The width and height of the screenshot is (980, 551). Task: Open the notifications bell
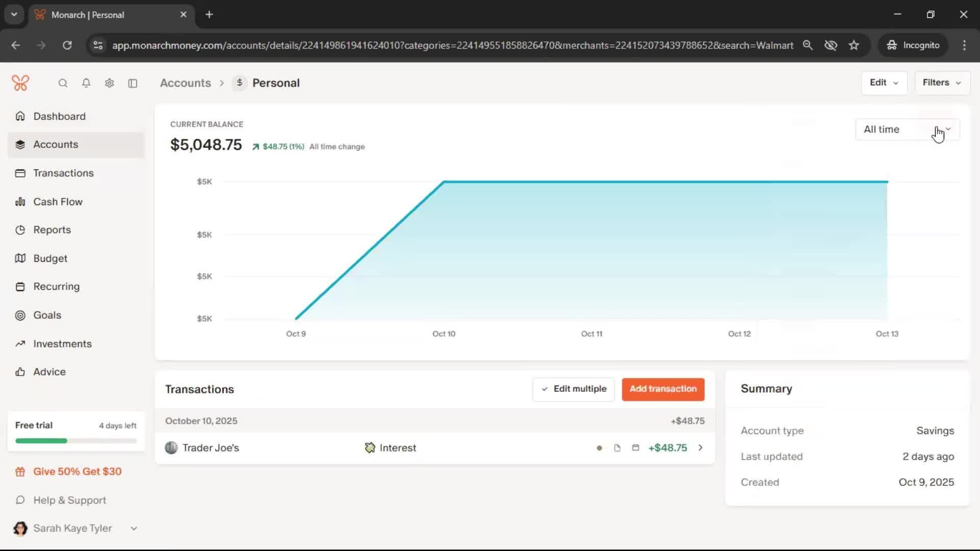point(86,83)
